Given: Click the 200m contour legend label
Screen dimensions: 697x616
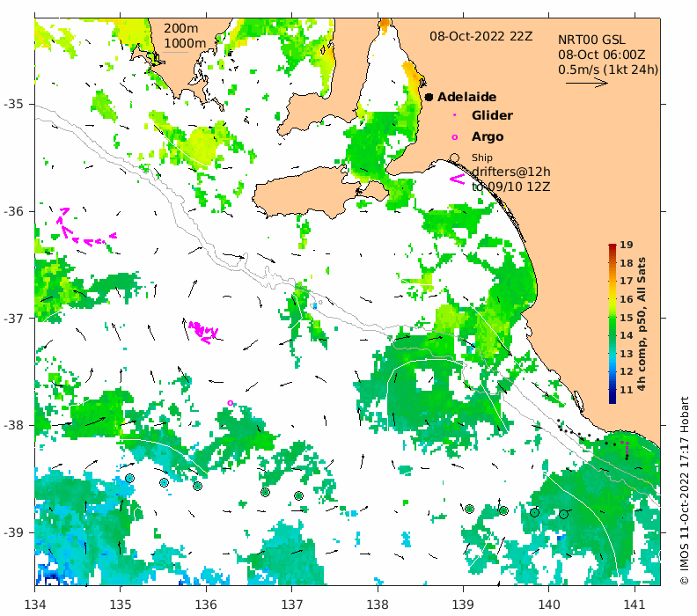Looking at the screenshot, I should 181,28.
